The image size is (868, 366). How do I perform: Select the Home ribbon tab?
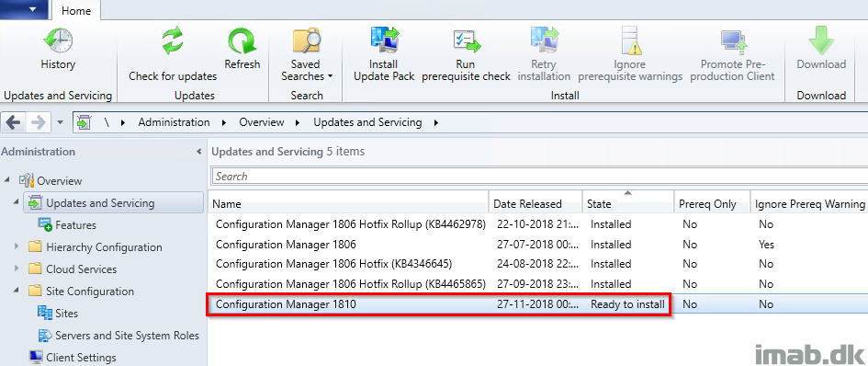(x=76, y=10)
